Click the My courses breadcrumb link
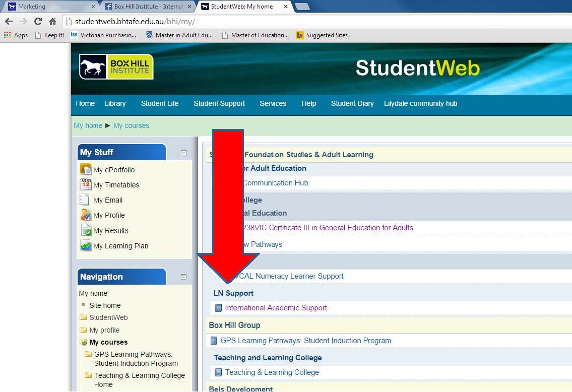 [132, 125]
